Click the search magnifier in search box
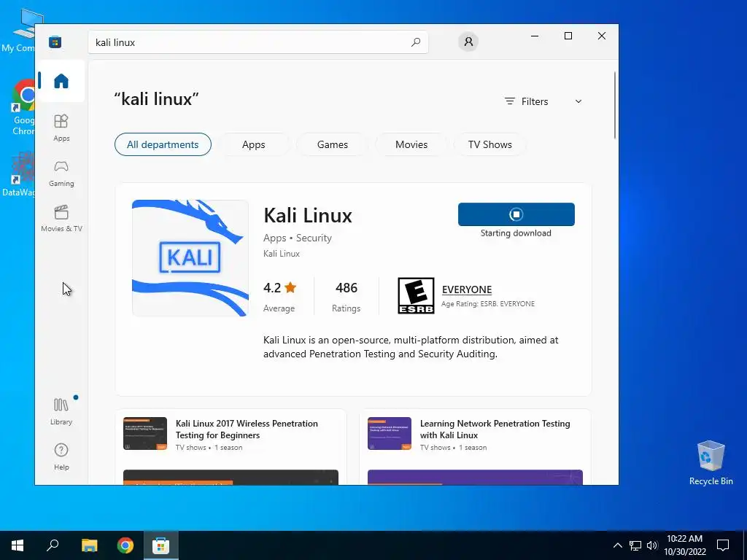This screenshot has height=560, width=747. click(416, 42)
